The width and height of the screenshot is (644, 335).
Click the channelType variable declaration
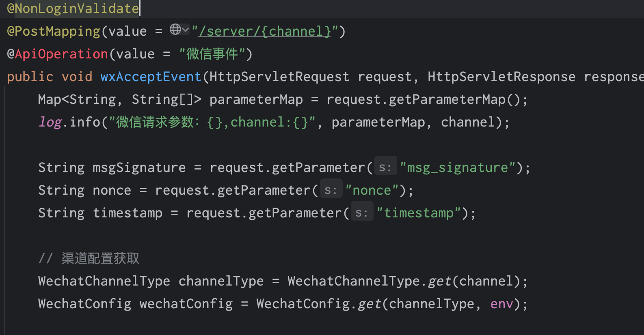click(221, 281)
